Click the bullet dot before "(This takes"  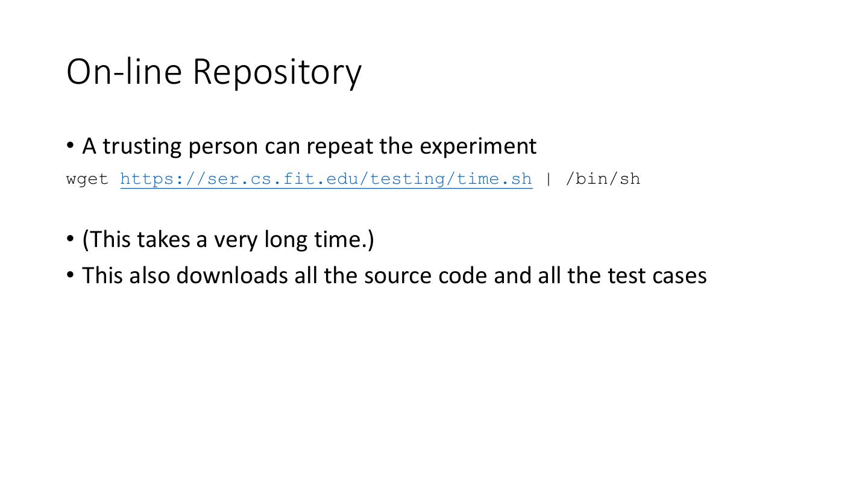71,239
